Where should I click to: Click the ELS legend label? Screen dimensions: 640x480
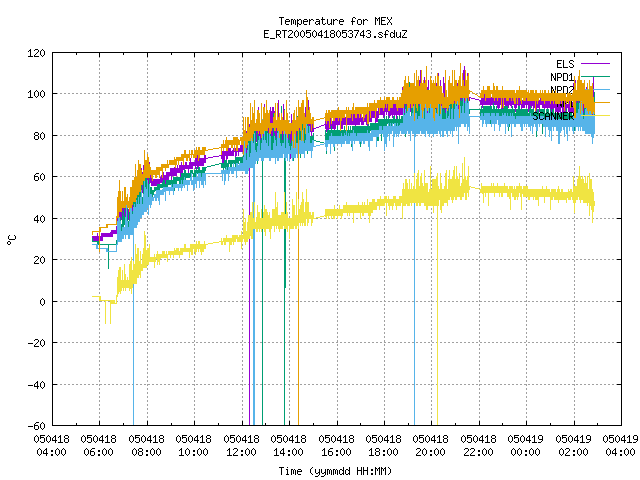click(x=565, y=64)
